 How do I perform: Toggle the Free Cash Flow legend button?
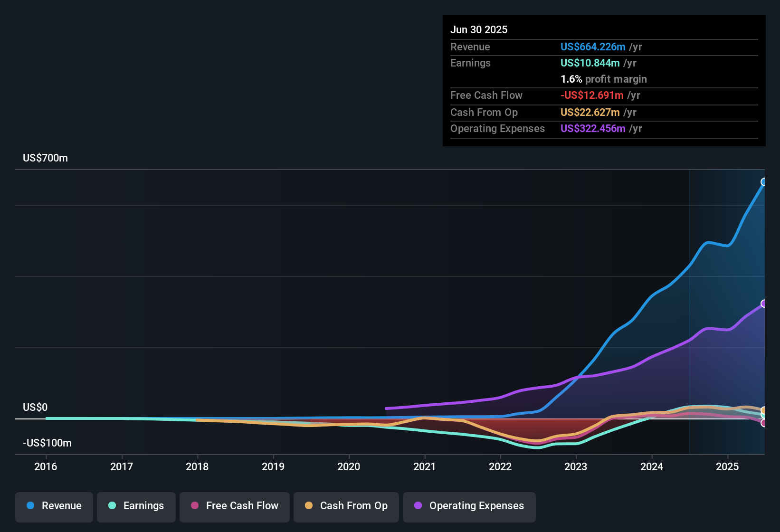point(235,507)
